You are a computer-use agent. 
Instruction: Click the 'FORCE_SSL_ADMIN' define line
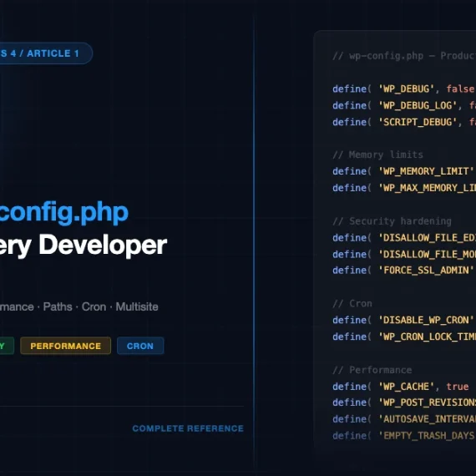(x=404, y=271)
